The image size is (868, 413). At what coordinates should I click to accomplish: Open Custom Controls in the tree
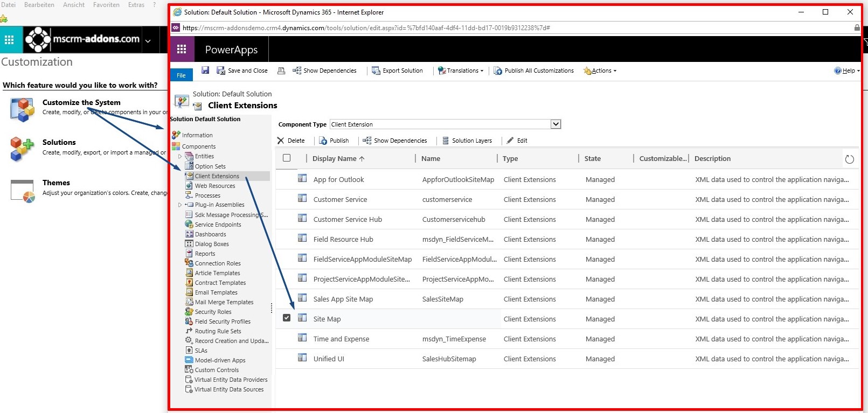pos(217,370)
